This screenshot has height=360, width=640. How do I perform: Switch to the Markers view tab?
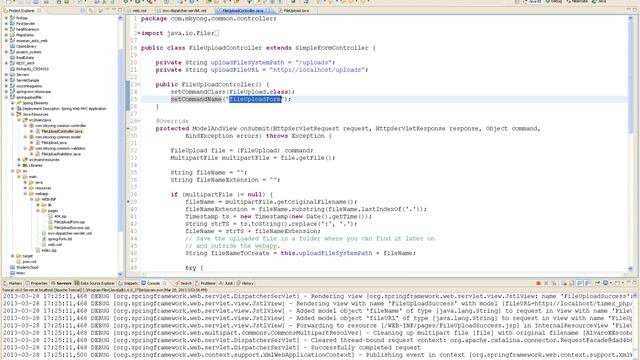(x=13, y=283)
